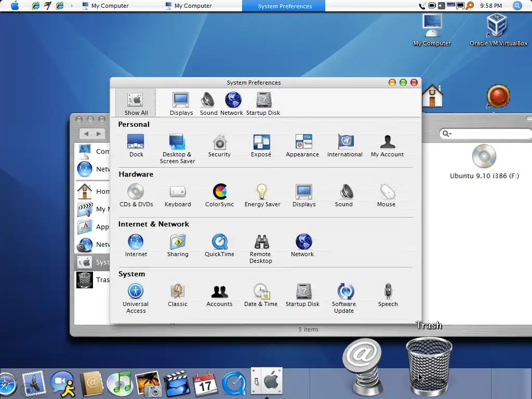Open Network in Internet & Network section
The height and width of the screenshot is (399, 532).
click(303, 245)
